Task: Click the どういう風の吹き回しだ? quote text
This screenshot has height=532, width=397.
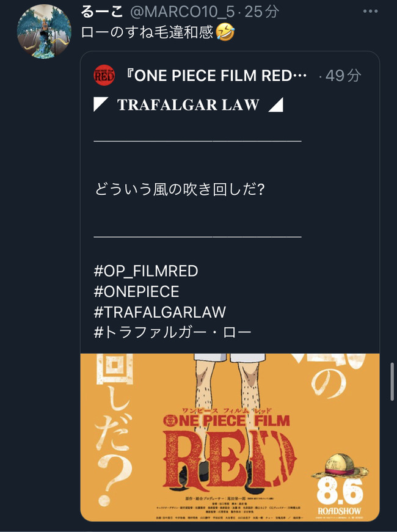Action: point(180,189)
